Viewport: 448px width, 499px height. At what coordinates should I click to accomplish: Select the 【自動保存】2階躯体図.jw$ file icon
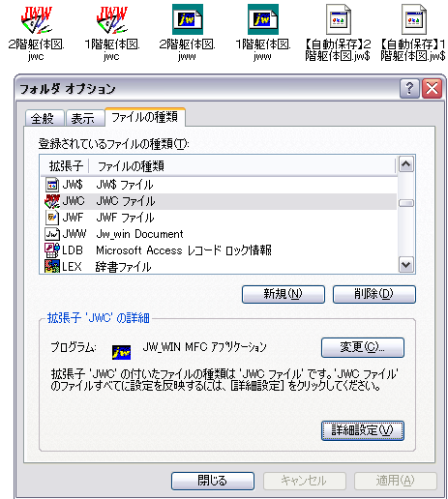(339, 19)
